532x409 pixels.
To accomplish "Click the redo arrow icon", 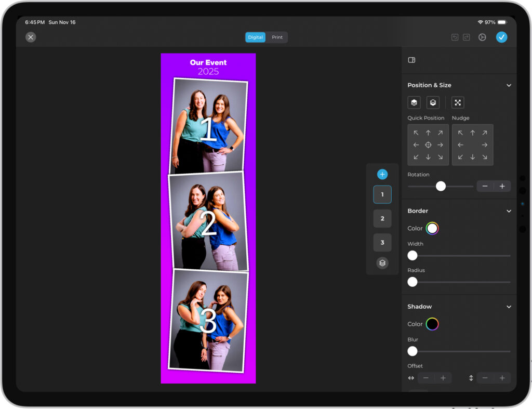I will pyautogui.click(x=466, y=37).
